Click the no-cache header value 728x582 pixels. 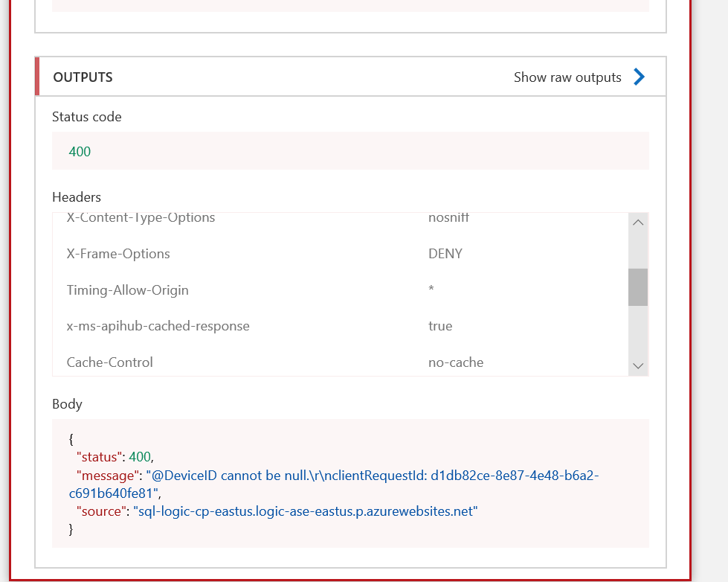pos(456,362)
